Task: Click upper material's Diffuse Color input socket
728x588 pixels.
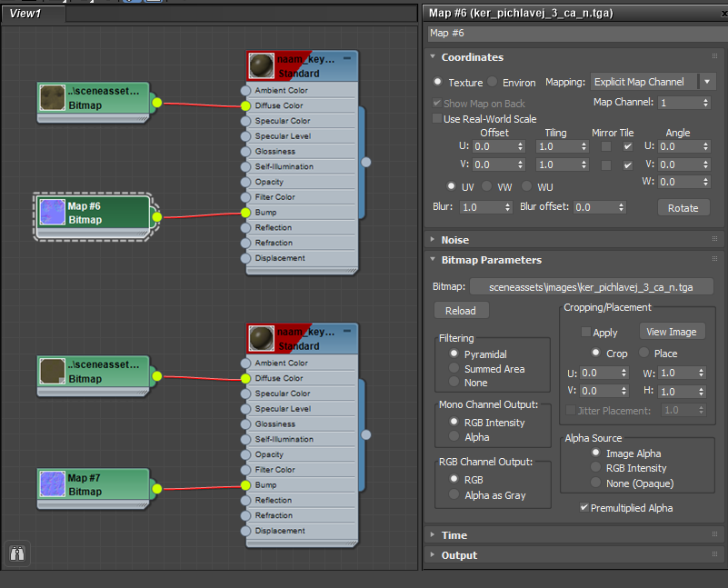Action: tap(245, 105)
